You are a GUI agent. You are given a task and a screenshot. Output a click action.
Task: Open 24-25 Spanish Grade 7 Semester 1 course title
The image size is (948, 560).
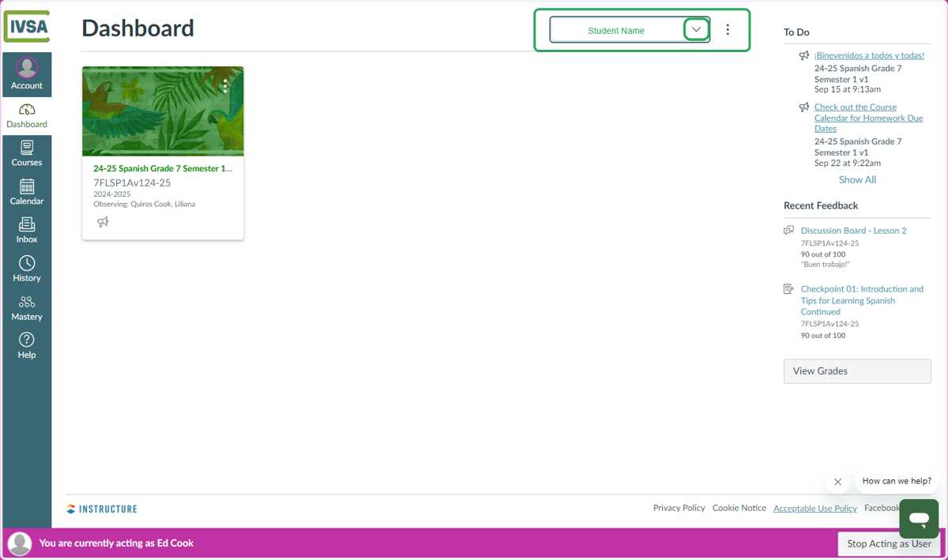pyautogui.click(x=163, y=168)
